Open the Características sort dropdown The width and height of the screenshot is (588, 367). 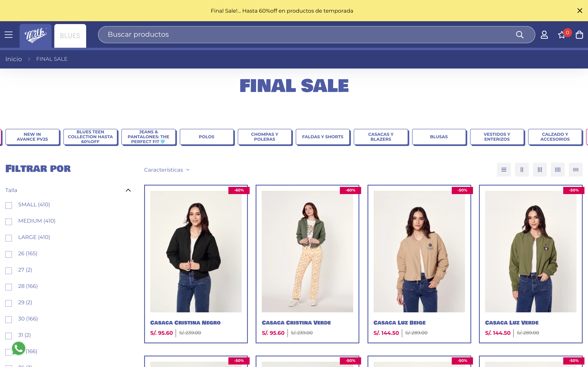167,170
